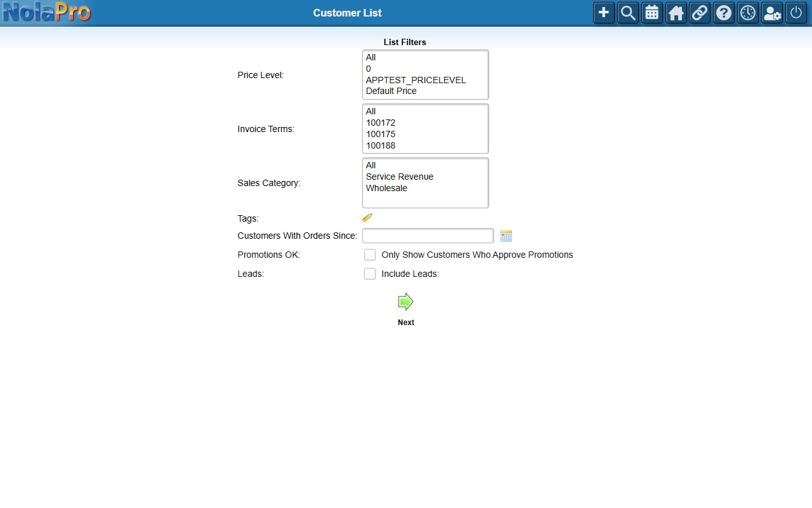Select Default Price in Price Level list
Image resolution: width=812 pixels, height=508 pixels.
click(x=425, y=91)
